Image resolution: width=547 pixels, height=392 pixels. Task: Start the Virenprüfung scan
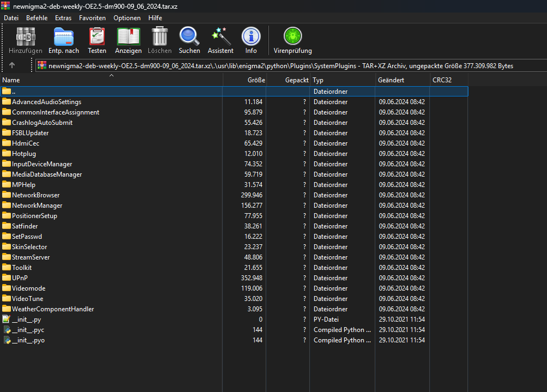[x=292, y=37]
